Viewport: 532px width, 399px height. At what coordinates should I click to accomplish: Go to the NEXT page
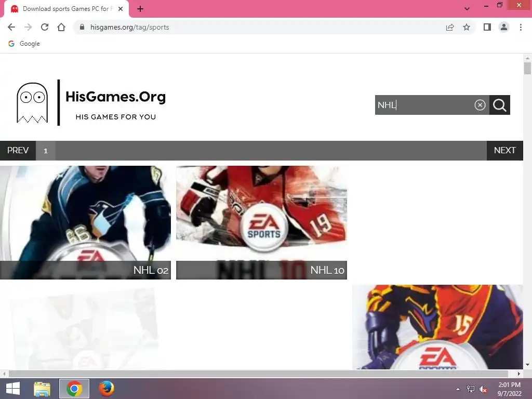(x=505, y=150)
